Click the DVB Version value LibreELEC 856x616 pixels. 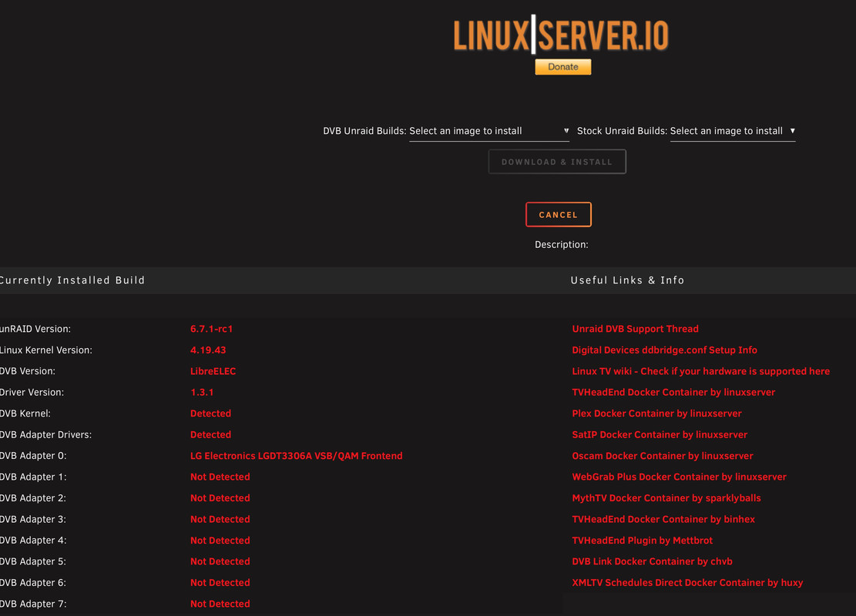click(213, 372)
